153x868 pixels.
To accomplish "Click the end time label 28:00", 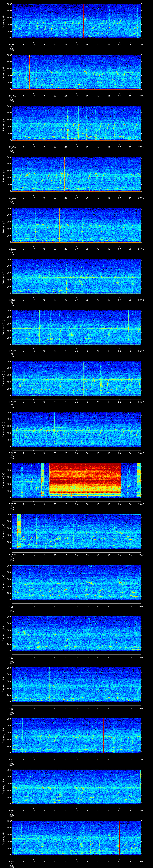I will click(141, 606).
